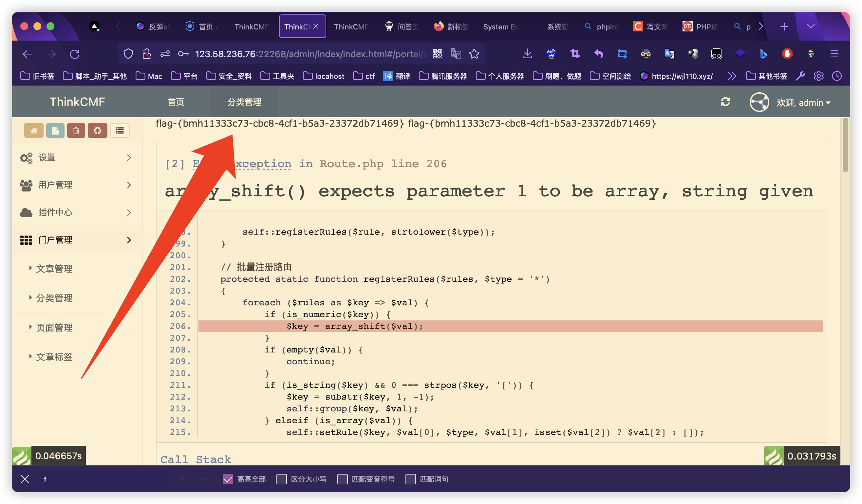Click the new tab plus button

[784, 26]
